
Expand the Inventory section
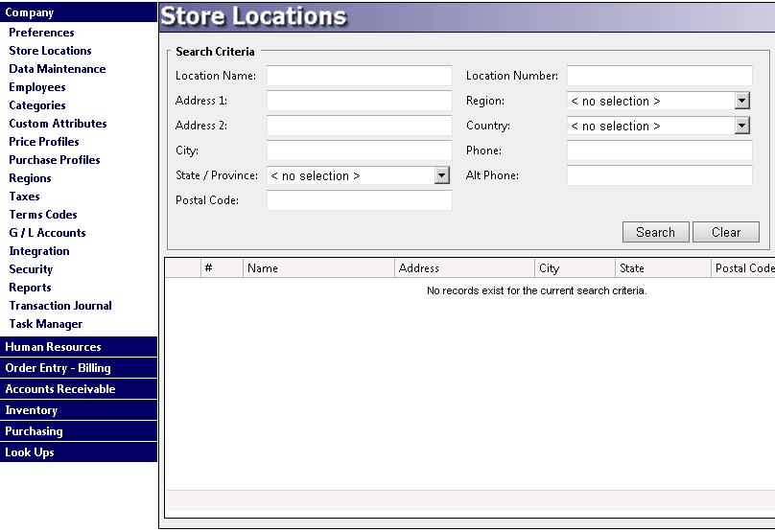coord(32,410)
